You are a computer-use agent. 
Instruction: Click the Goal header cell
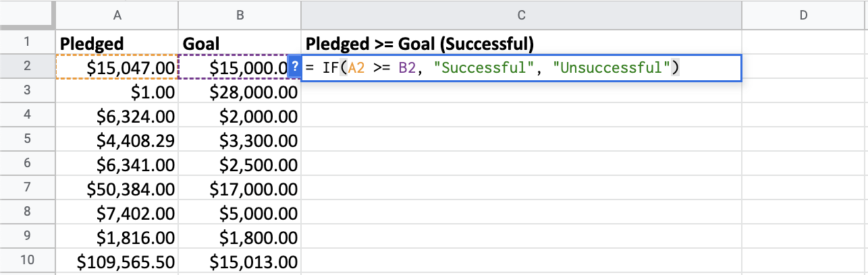(240, 44)
